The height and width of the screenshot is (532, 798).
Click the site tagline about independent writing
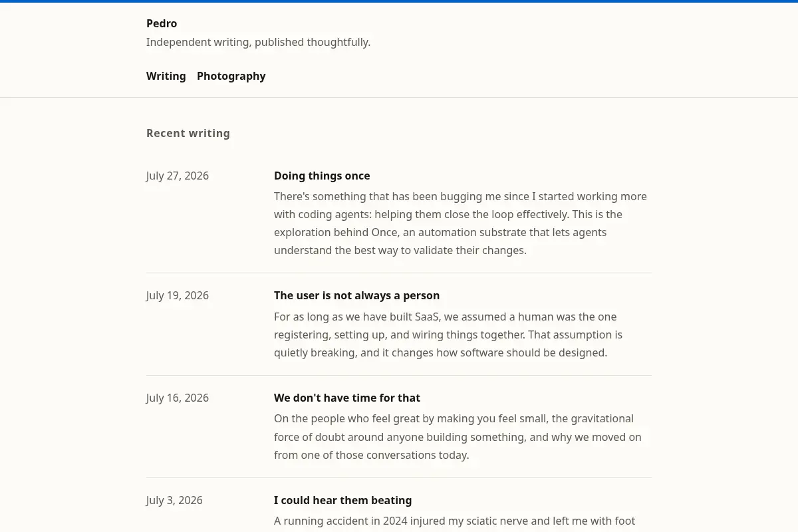pos(258,42)
